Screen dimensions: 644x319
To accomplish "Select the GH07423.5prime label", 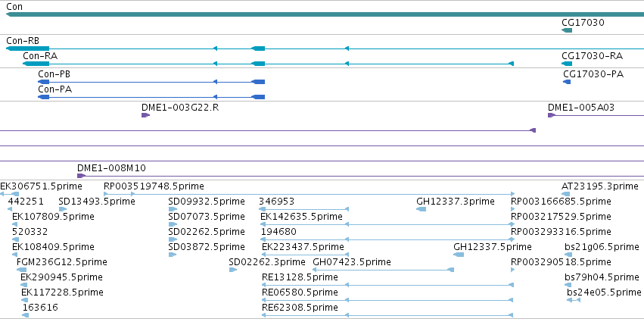I will pyautogui.click(x=352, y=262).
